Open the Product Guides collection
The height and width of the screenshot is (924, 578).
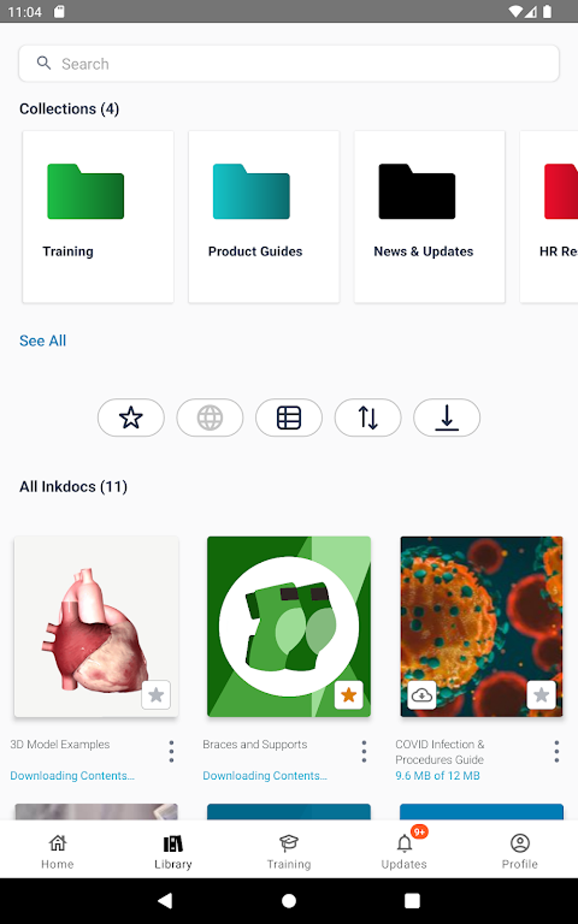coord(263,216)
